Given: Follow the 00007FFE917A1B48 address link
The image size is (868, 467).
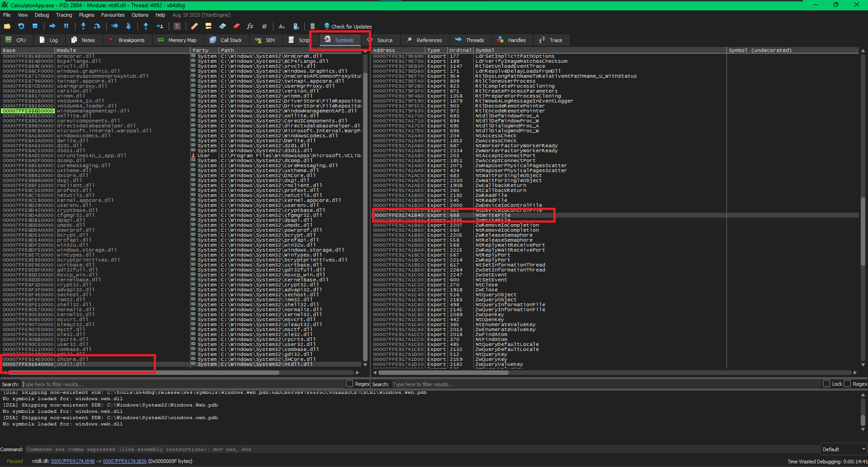Looking at the screenshot, I should [73, 461].
